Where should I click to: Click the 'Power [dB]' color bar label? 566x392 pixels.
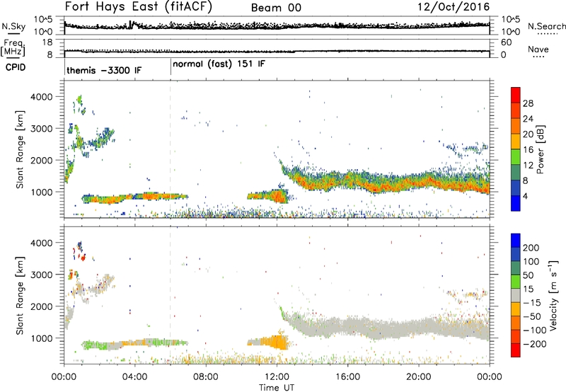541,149
